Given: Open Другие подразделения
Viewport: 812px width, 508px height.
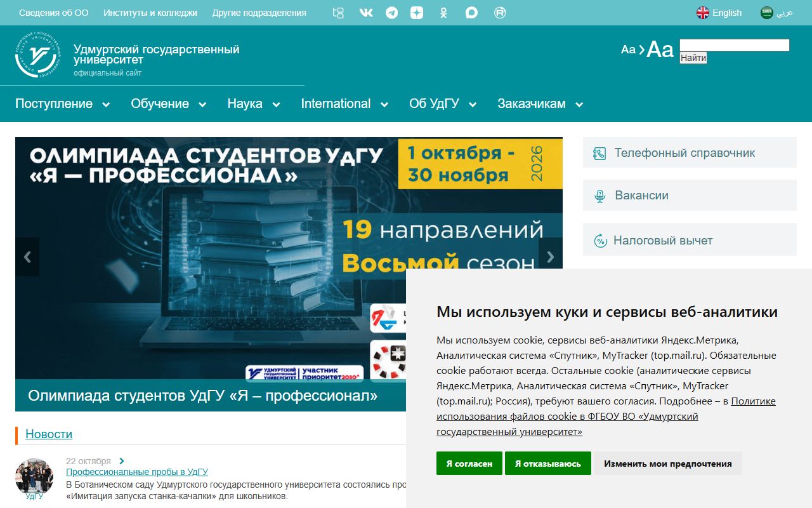Looking at the screenshot, I should pyautogui.click(x=259, y=13).
